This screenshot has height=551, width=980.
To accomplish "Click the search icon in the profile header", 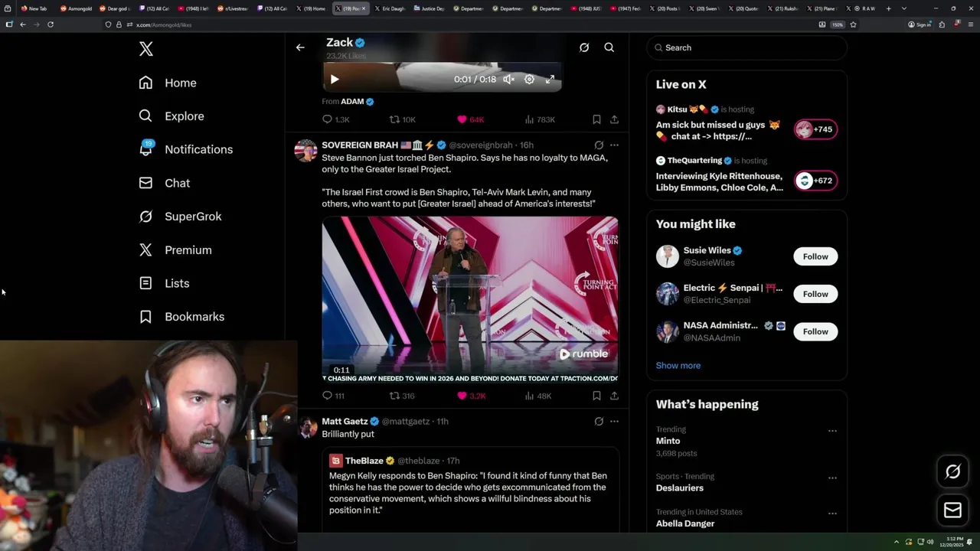I will [x=609, y=47].
